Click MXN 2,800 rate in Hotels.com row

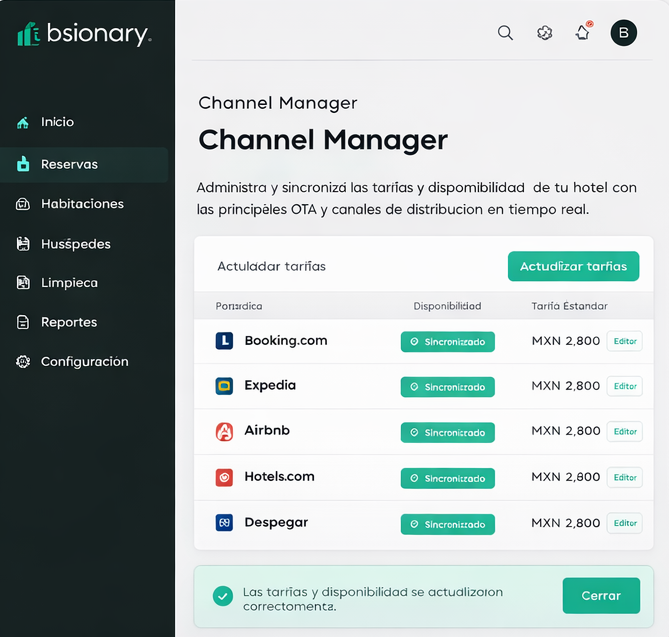click(x=566, y=477)
